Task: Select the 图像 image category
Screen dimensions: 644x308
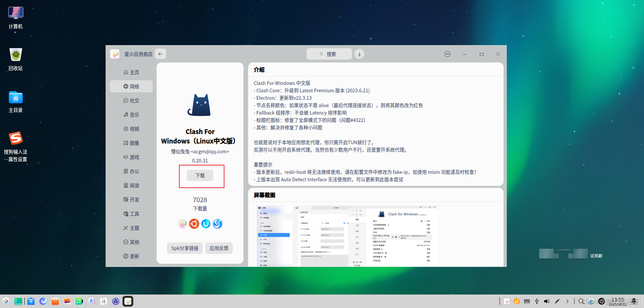Action: tap(131, 143)
